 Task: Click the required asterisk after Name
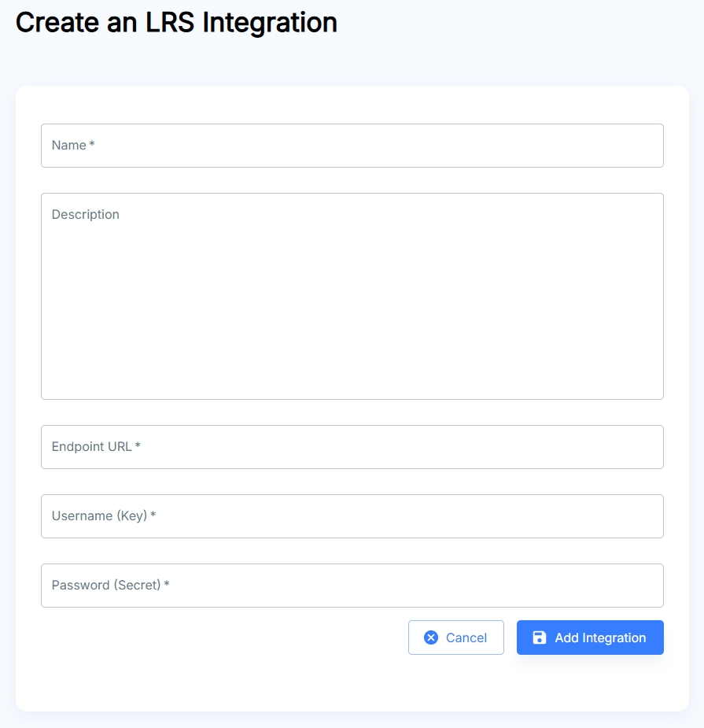pyautogui.click(x=92, y=144)
